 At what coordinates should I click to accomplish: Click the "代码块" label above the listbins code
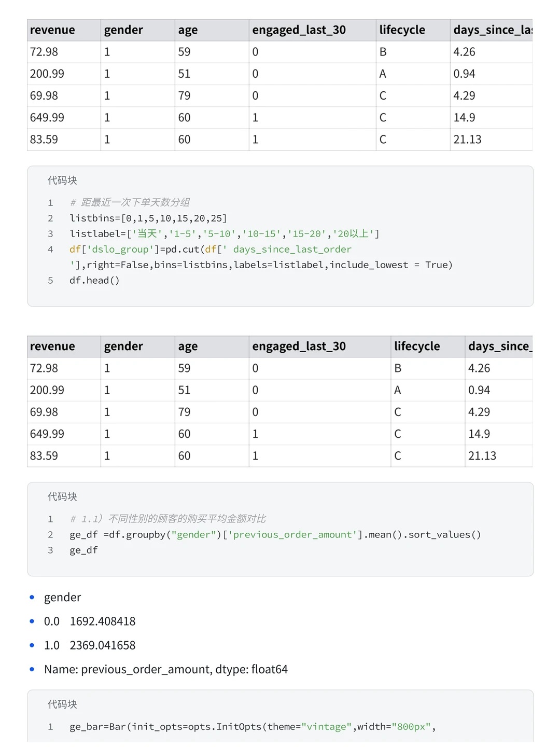62,181
